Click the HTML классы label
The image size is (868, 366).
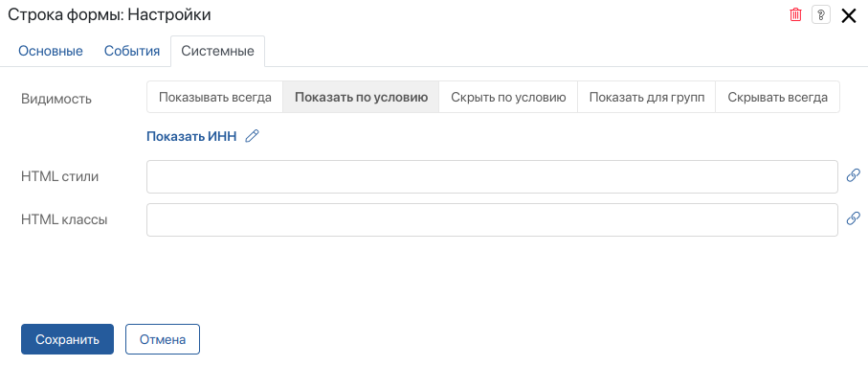pos(64,219)
